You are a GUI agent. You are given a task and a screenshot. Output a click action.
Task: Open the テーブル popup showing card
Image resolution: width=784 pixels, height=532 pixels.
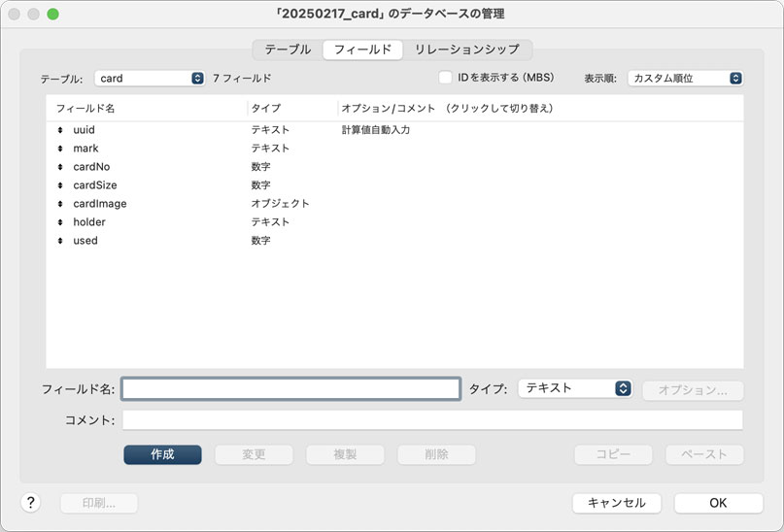pos(150,78)
